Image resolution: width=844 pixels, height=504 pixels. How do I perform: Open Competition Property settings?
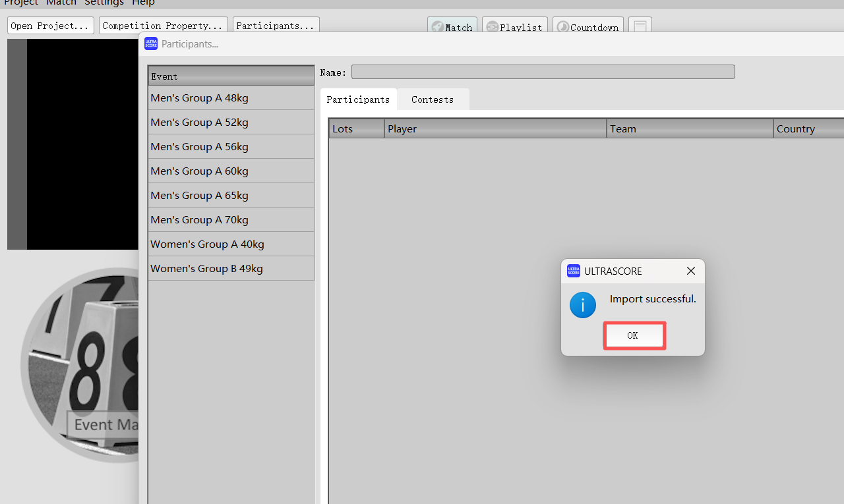click(163, 26)
